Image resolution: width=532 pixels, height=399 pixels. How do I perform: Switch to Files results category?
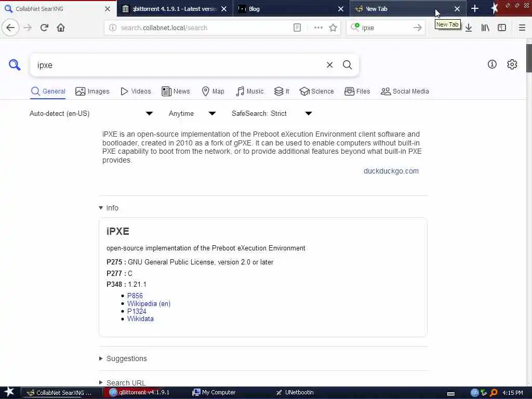tap(357, 91)
